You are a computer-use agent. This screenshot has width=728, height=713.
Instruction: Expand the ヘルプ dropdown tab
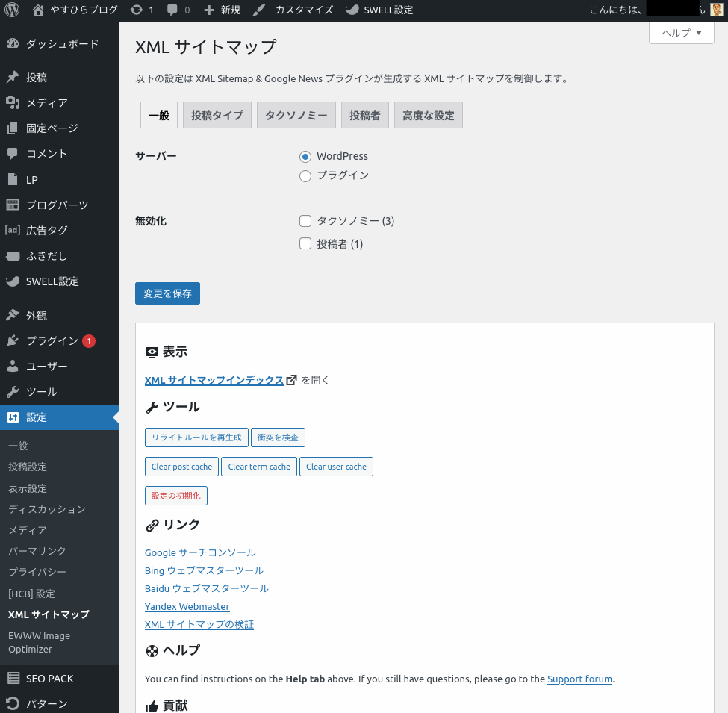click(681, 33)
